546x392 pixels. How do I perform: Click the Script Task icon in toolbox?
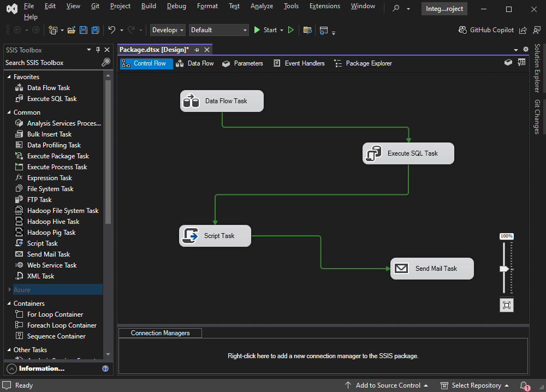click(x=19, y=243)
